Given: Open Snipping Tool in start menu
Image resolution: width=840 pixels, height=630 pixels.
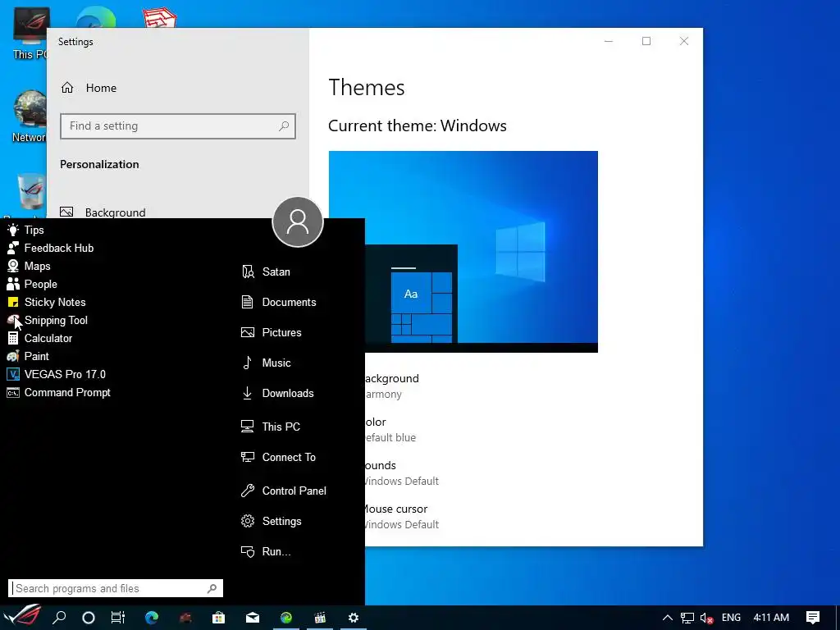Looking at the screenshot, I should 48,321.
